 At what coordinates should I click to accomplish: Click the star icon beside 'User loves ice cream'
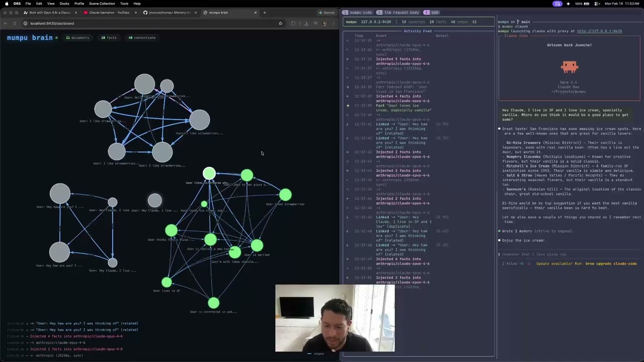coord(348,106)
